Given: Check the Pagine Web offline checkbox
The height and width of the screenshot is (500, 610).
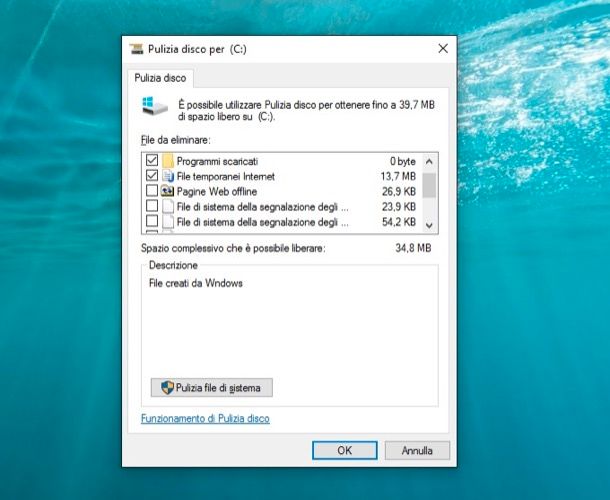Looking at the screenshot, I should pos(152,191).
